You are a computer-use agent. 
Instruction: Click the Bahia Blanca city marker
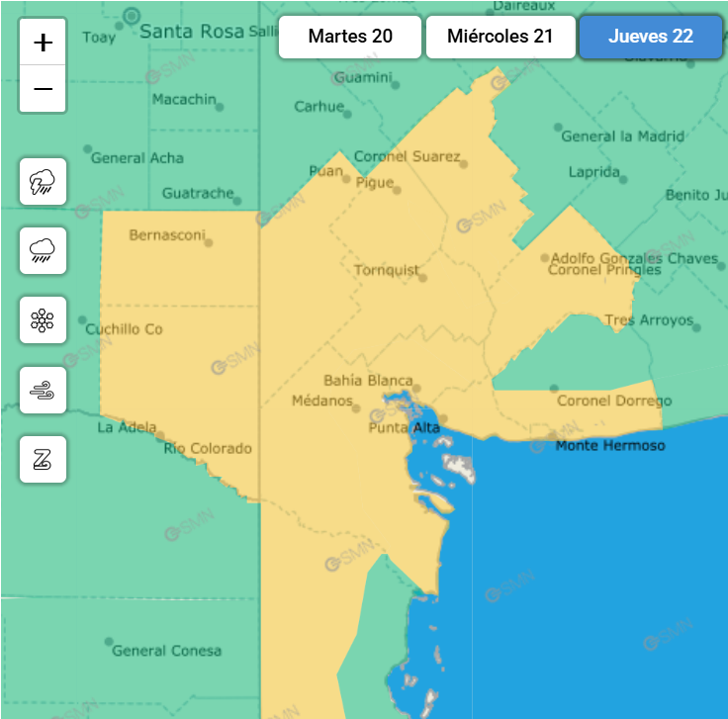coord(418,389)
